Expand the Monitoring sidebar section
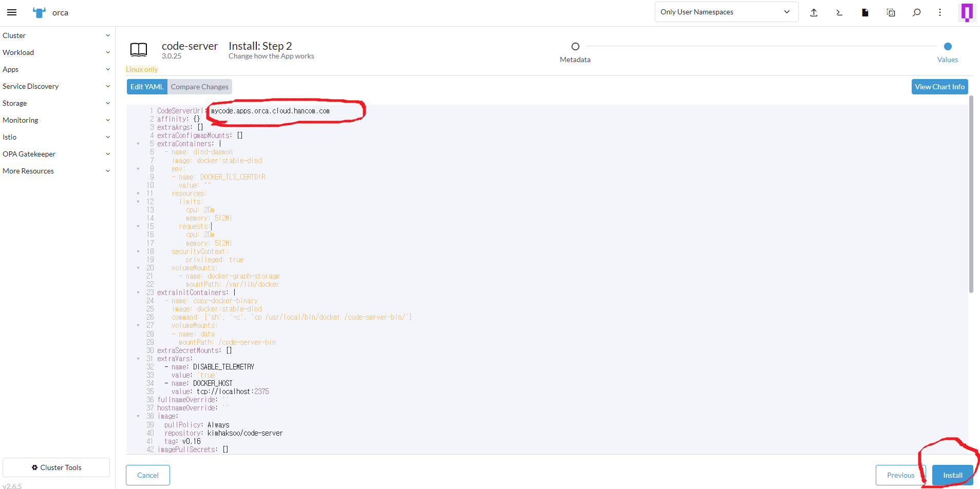The width and height of the screenshot is (980, 489). [58, 120]
